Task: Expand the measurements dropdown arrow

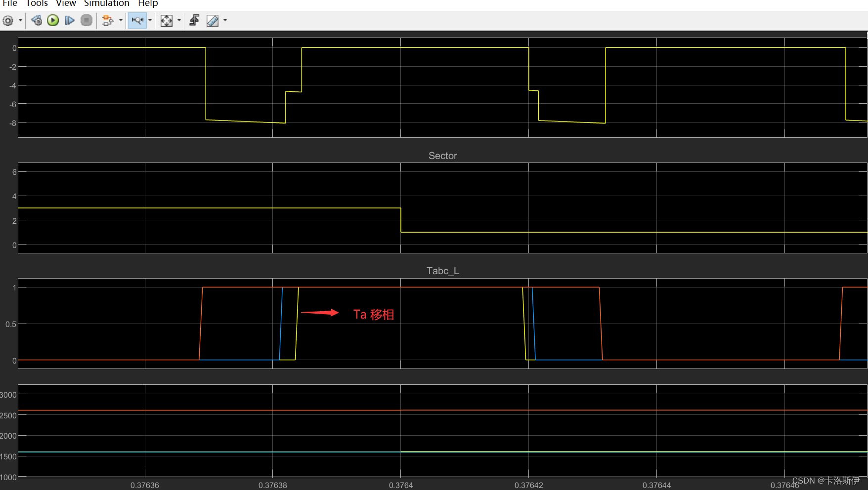Action: [225, 21]
